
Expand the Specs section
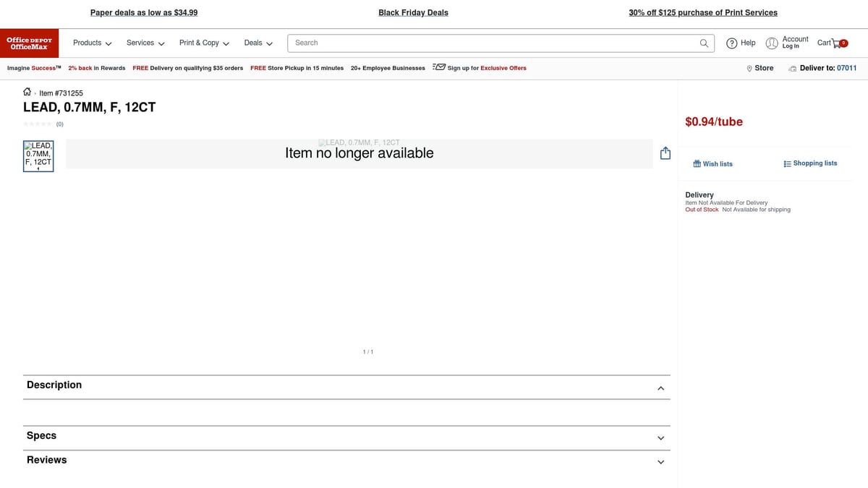[x=660, y=438]
